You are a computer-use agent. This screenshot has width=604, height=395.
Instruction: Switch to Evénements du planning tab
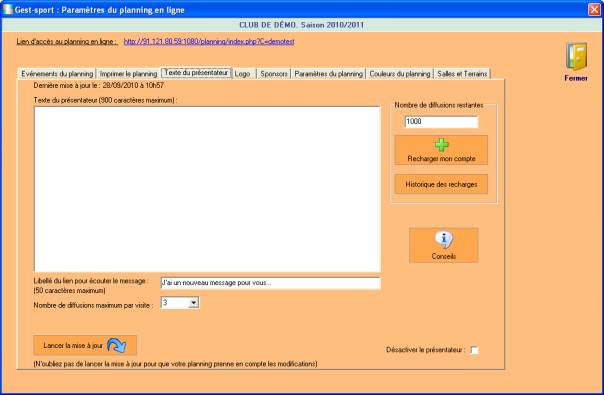point(57,74)
